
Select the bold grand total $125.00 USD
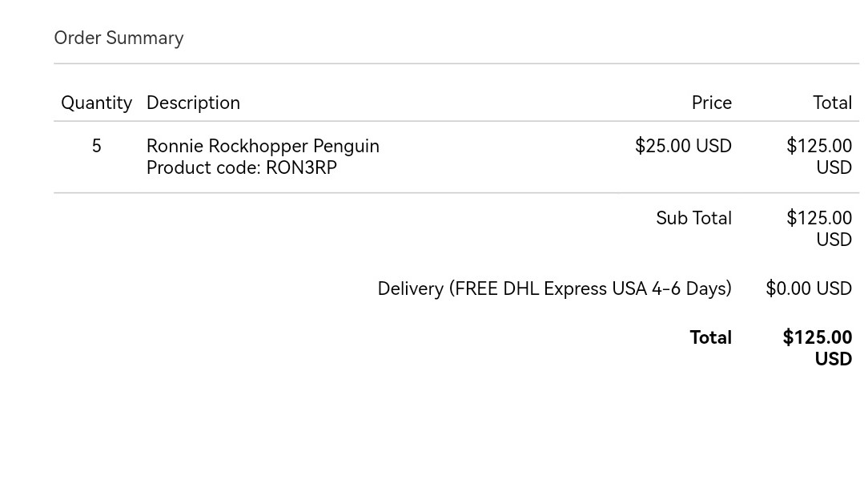point(818,348)
